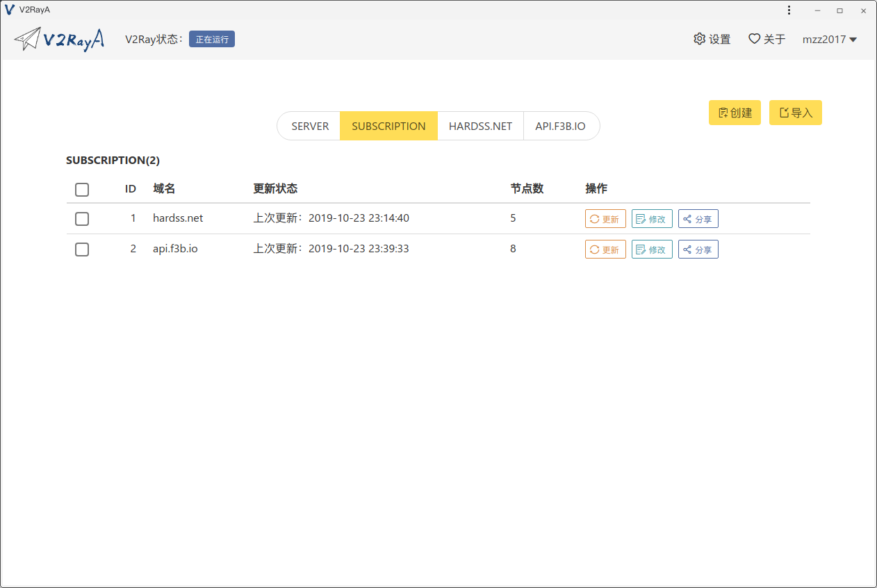Click the heart icon for About
877x588 pixels.
tap(754, 39)
